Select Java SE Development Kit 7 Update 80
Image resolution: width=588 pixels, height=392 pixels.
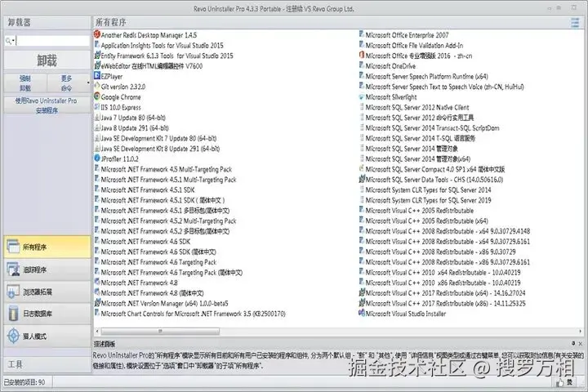(x=158, y=138)
